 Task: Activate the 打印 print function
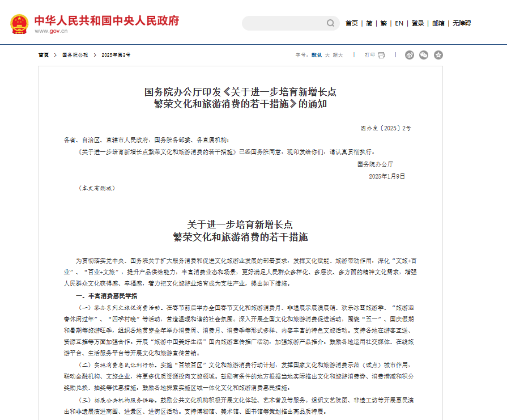click(x=369, y=55)
